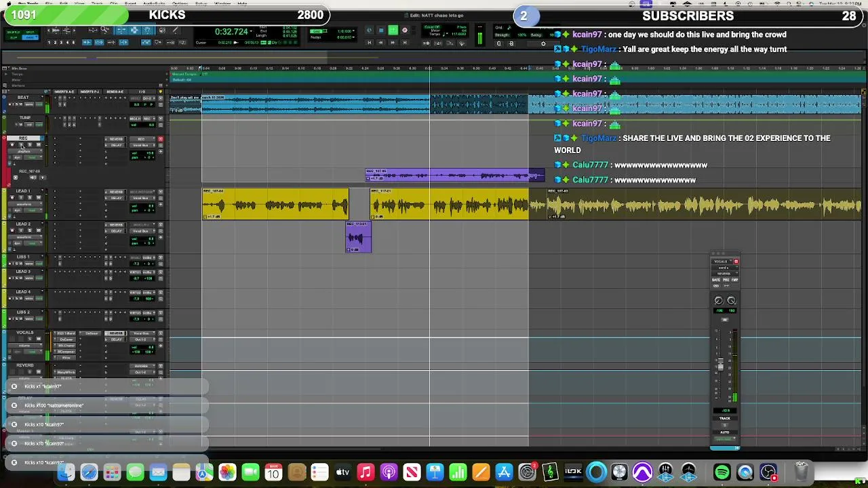Open the Help menu
868x488 pixels.
(x=242, y=3)
